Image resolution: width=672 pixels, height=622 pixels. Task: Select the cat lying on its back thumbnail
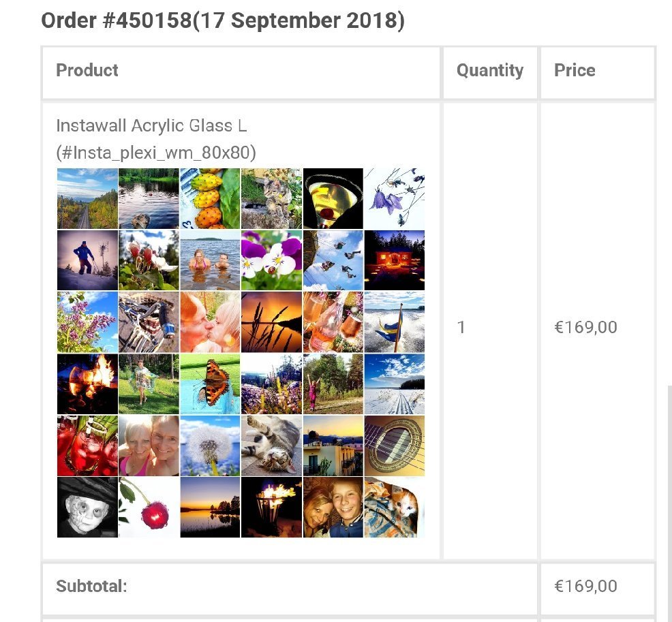272,446
